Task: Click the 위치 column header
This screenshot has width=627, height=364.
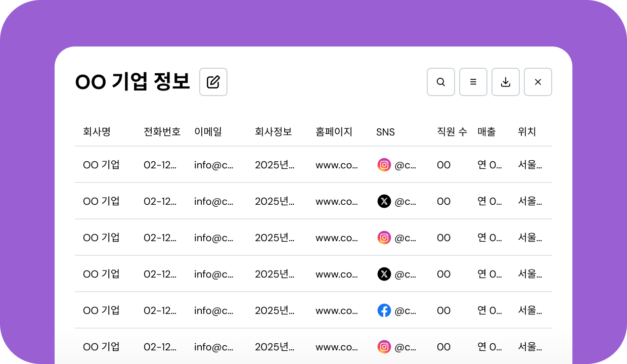Action: click(527, 132)
